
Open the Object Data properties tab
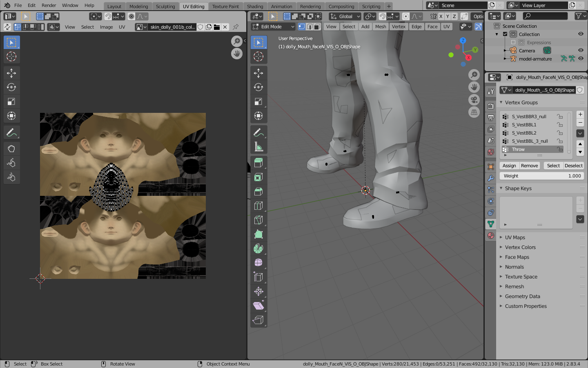tap(491, 224)
